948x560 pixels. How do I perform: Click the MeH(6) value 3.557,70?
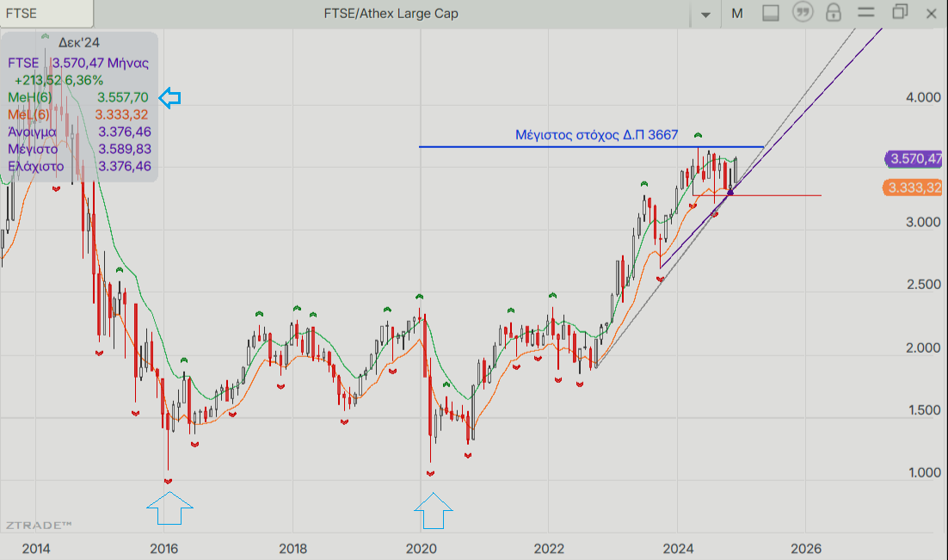click(123, 97)
